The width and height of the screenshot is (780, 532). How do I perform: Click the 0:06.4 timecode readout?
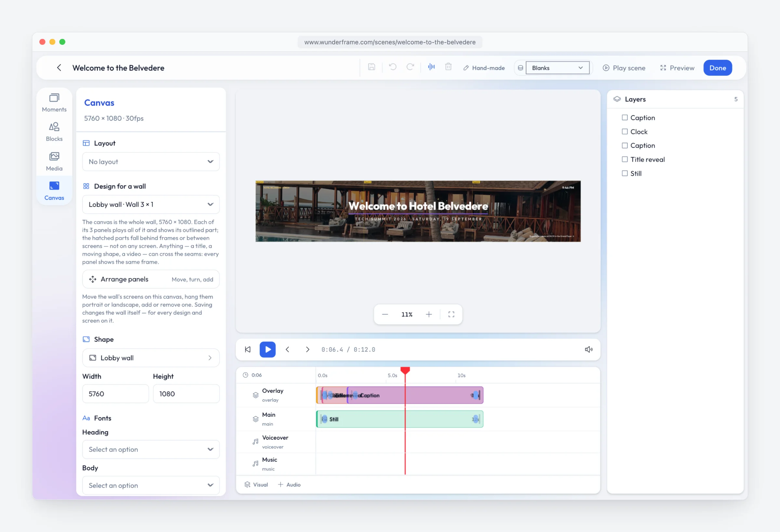(x=332, y=349)
